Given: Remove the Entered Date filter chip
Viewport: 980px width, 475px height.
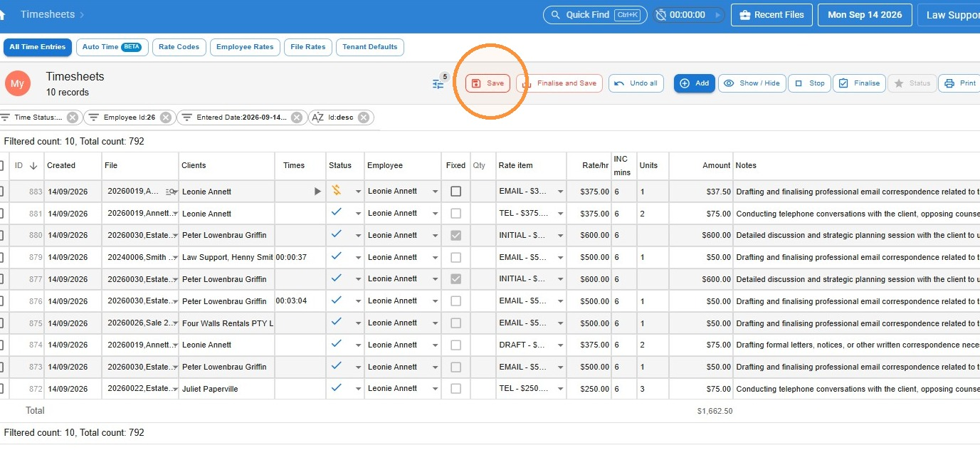Looking at the screenshot, I should click(297, 118).
